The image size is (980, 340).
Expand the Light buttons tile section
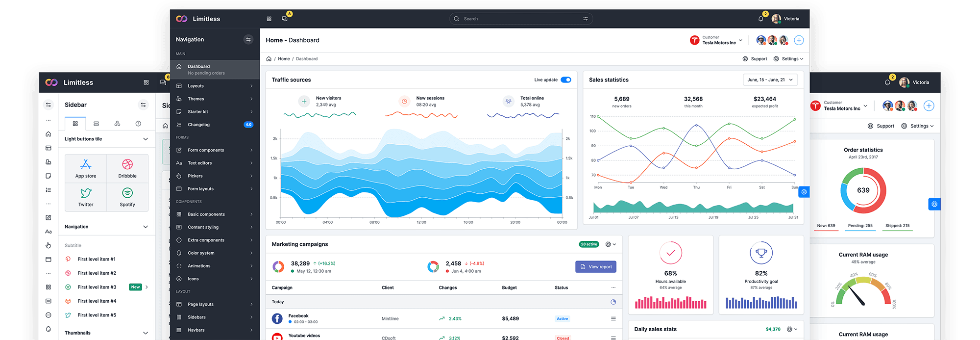coord(106,139)
